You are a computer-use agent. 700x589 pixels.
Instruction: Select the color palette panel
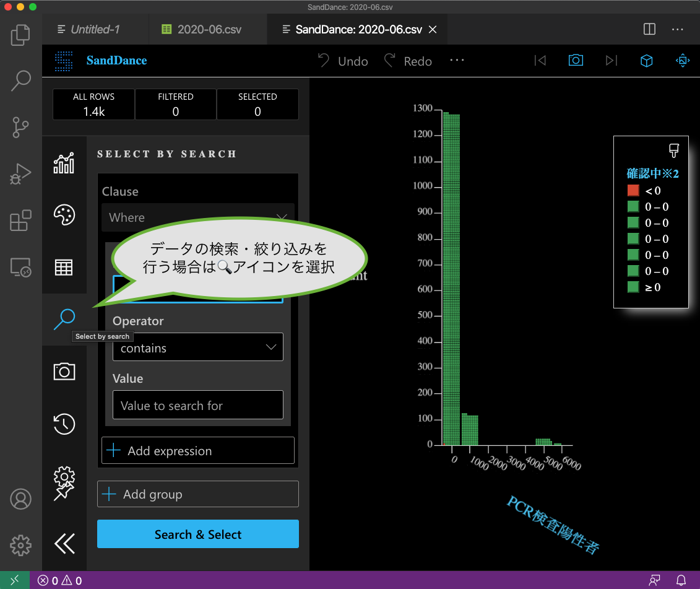tap(64, 215)
